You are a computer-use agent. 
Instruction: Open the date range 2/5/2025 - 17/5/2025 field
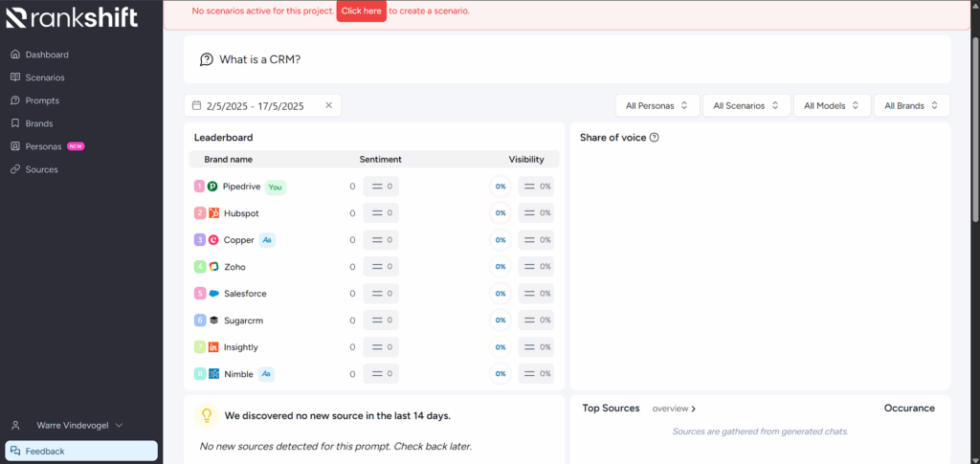coord(262,105)
